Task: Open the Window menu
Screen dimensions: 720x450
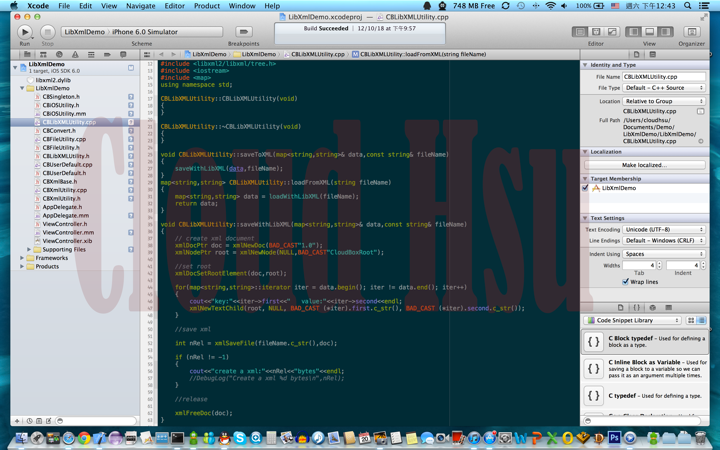Action: (x=242, y=6)
